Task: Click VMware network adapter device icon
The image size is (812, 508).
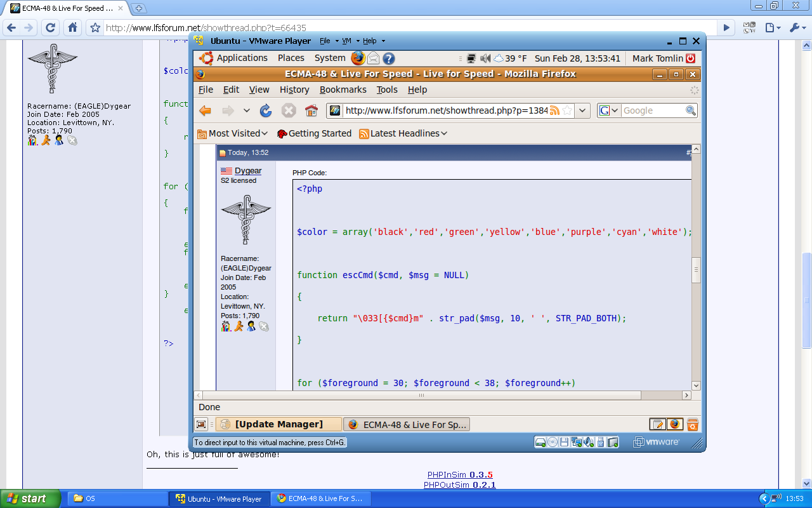Action: [577, 442]
